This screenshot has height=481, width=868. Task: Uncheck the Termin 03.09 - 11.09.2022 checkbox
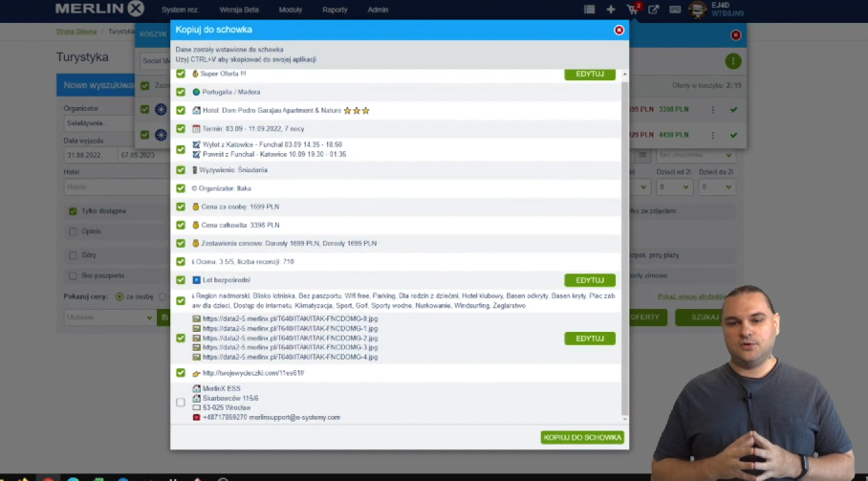tap(181, 128)
